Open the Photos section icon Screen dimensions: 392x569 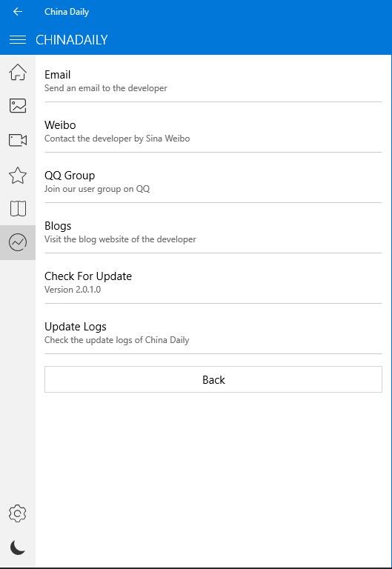pos(18,106)
